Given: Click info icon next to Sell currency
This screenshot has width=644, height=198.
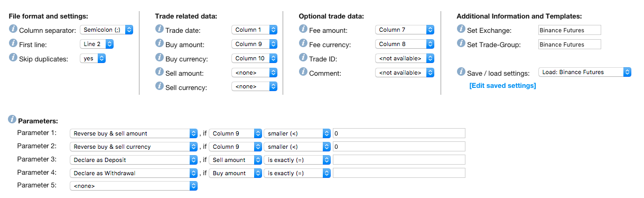Looking at the screenshot, I should point(160,86).
